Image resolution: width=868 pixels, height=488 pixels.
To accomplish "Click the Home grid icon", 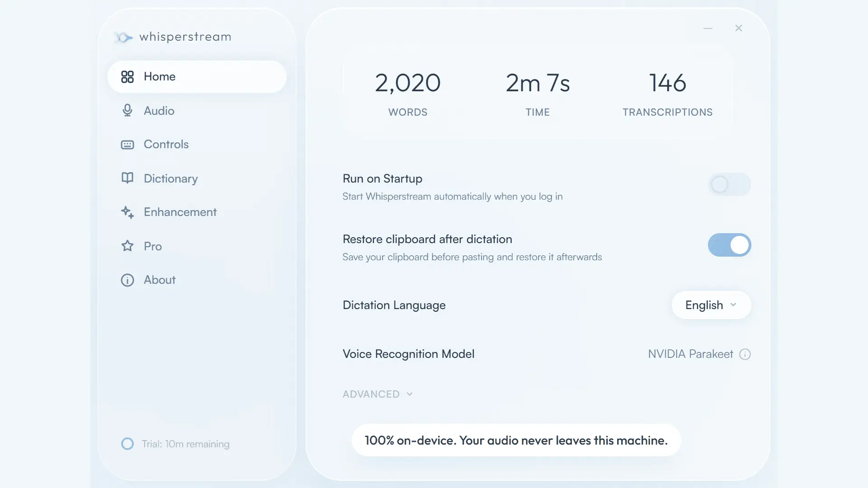I will [x=127, y=77].
